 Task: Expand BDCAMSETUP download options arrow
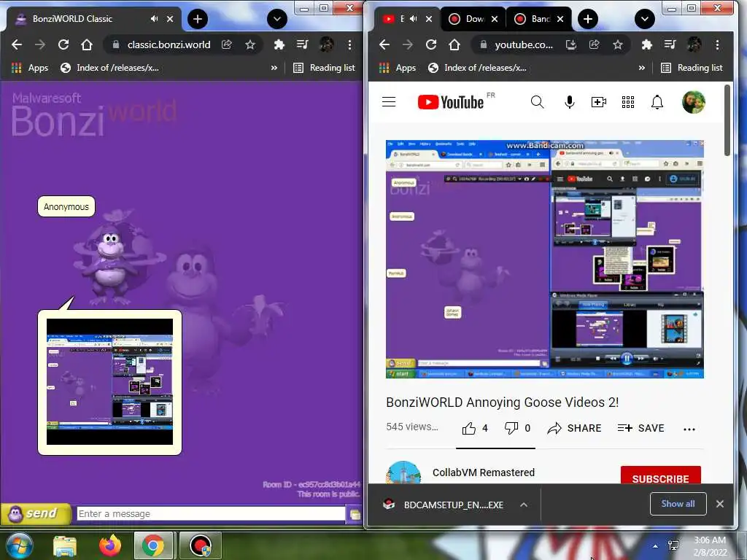(x=524, y=505)
